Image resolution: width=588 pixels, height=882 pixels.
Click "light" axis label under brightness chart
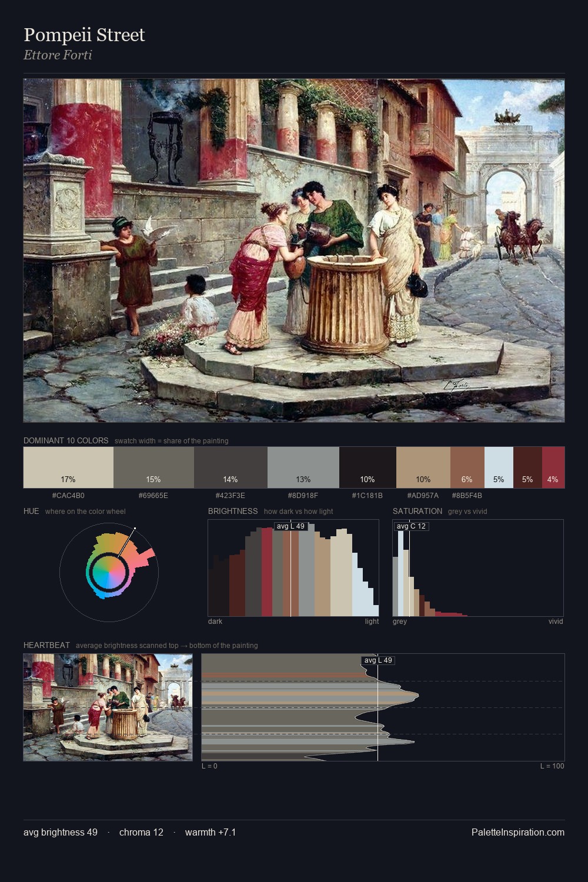[372, 622]
